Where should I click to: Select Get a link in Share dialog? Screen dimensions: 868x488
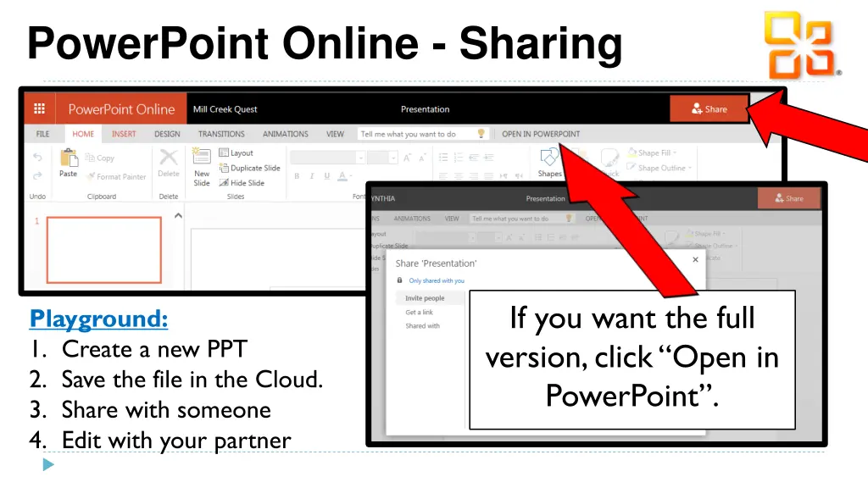coord(419,312)
